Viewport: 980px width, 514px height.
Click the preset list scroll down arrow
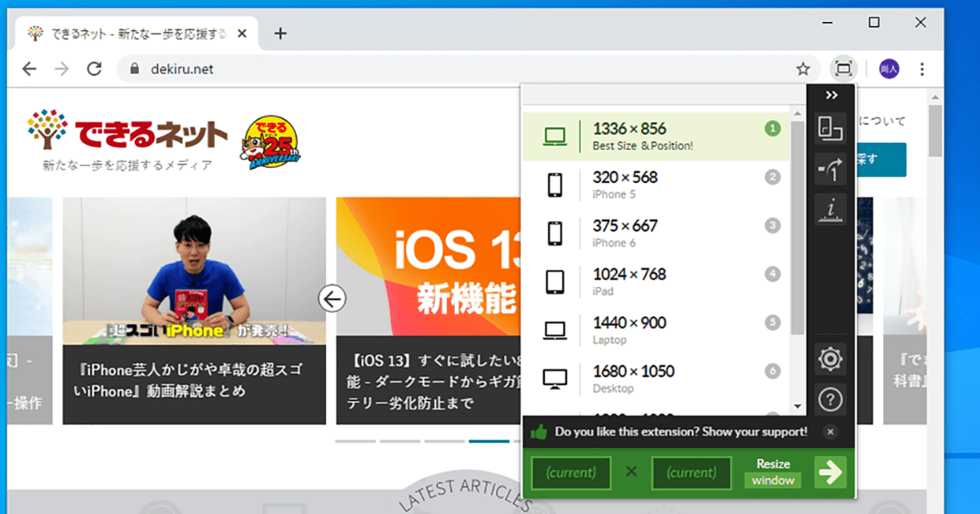[797, 405]
